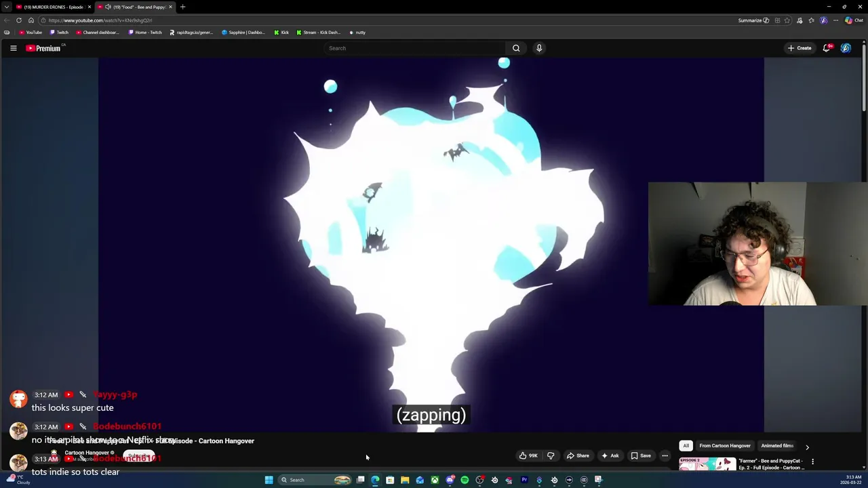
Task: Go to YouTube Premium home logo
Action: tap(44, 48)
